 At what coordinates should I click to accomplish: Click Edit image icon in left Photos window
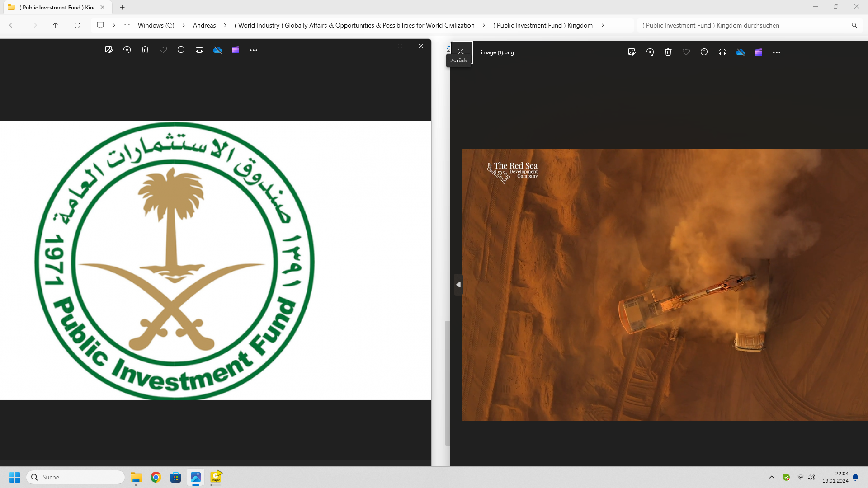coord(108,50)
